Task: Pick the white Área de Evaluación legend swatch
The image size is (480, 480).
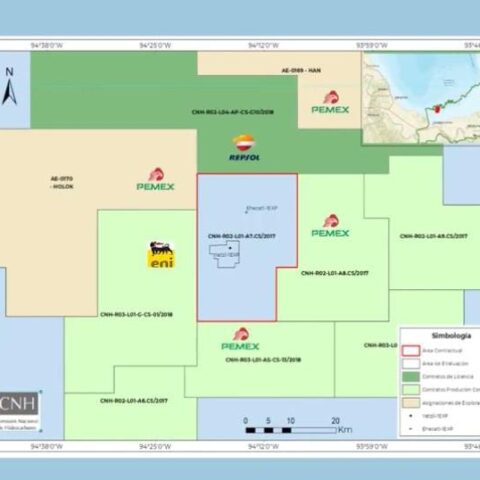Action: pos(411,364)
